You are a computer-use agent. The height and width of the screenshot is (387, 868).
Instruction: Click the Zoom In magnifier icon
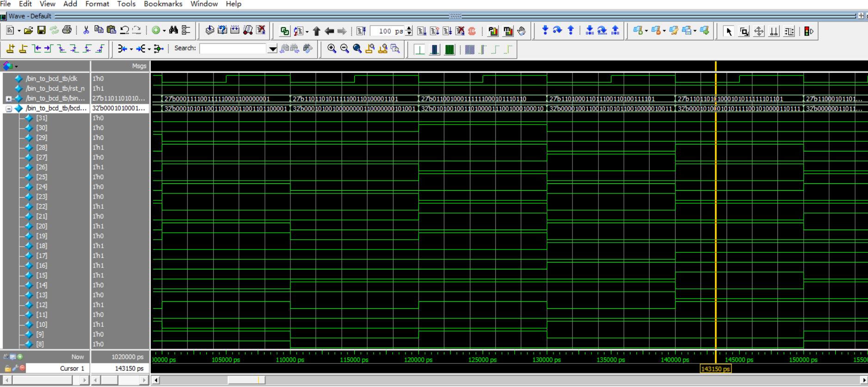tap(332, 49)
